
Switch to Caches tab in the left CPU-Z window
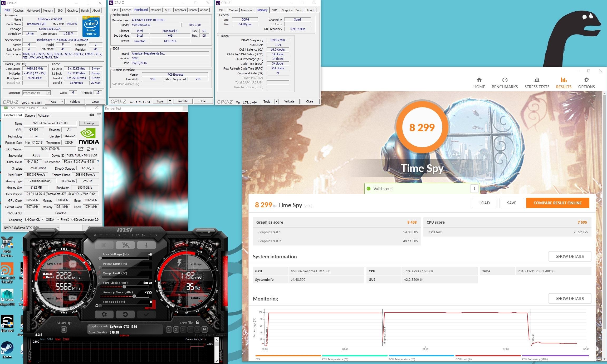coord(19,11)
